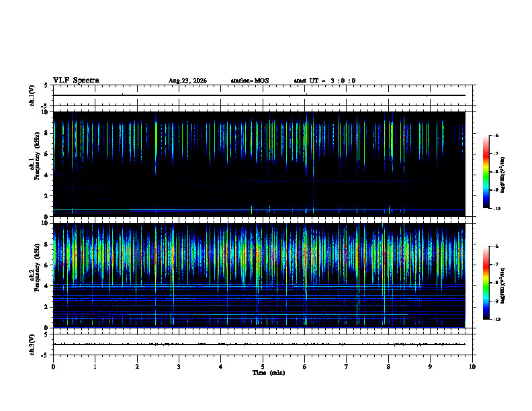This screenshot has width=532, height=411.
Task: Select the "start UT = 3 : 0 : 0" text
Action: (x=324, y=81)
